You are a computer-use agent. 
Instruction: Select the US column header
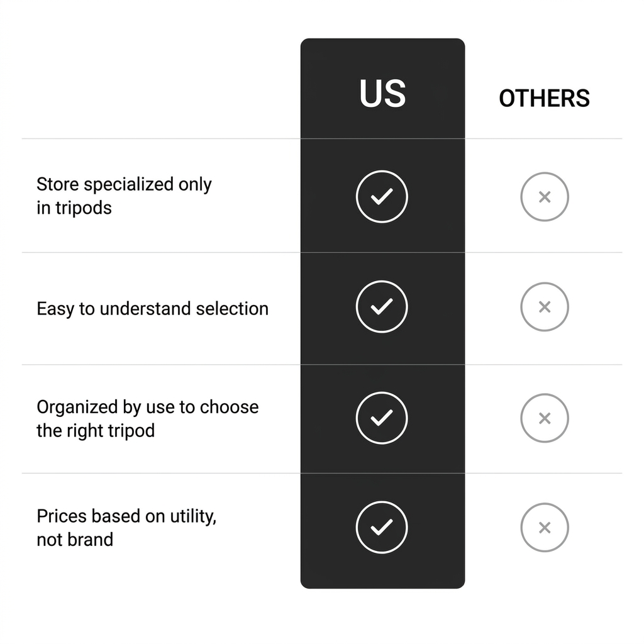pos(382,94)
